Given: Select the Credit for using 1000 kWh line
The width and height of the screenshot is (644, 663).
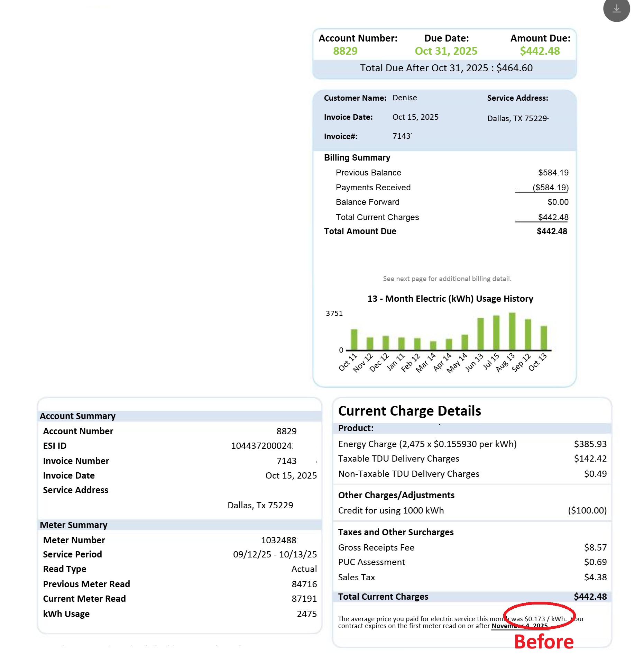Looking at the screenshot, I should click(x=391, y=510).
